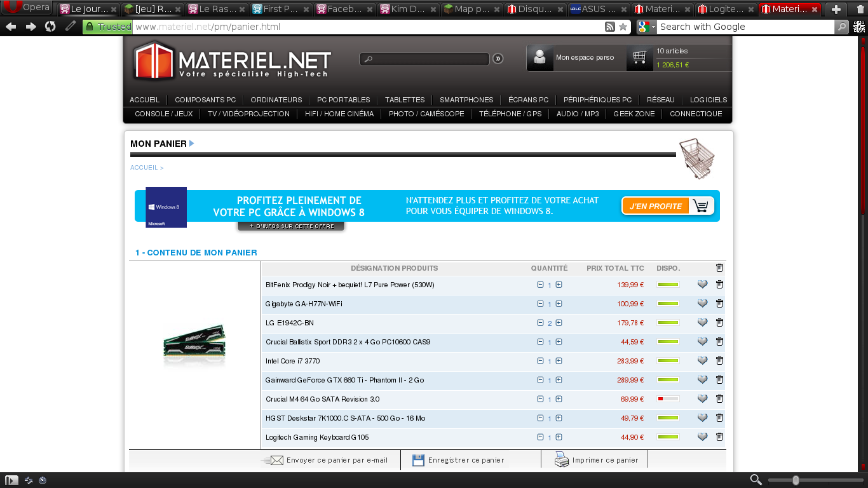The image size is (868, 488).
Task: Delete Crucial Ballistix Sport DDR3 row
Action: [719, 342]
